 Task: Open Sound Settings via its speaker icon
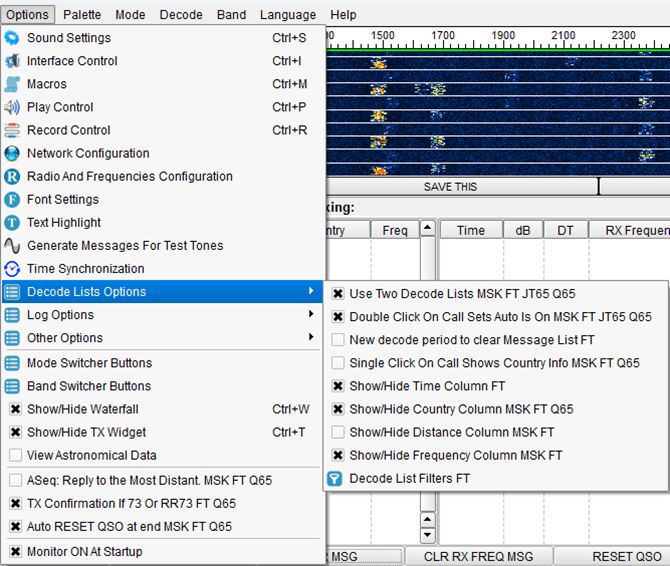click(12, 38)
